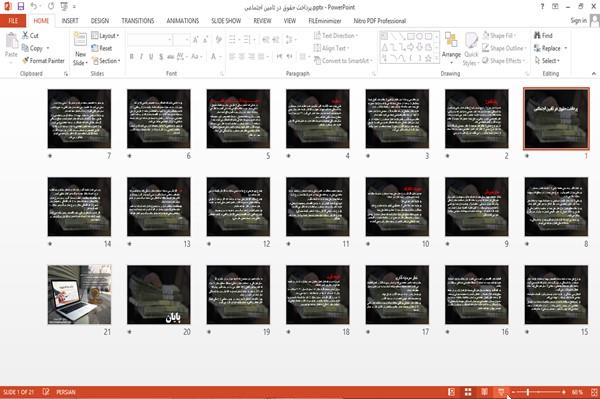Image resolution: width=600 pixels, height=399 pixels.
Task: Click the Sign in link
Action: click(x=578, y=21)
